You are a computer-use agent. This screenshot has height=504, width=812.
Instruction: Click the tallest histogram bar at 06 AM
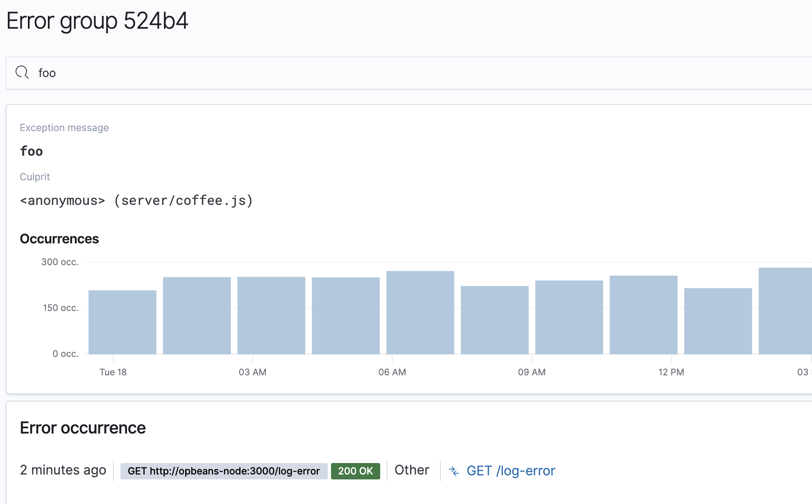pos(420,312)
